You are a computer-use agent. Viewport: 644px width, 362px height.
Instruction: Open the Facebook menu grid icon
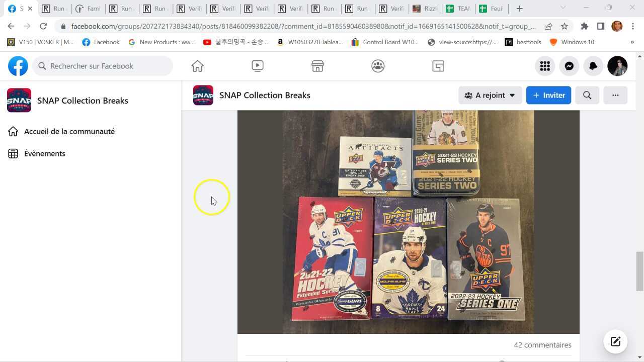[x=545, y=66]
